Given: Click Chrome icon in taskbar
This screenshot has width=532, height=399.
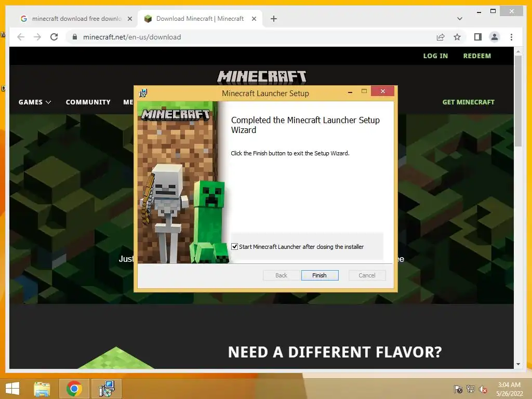Looking at the screenshot, I should pos(74,389).
